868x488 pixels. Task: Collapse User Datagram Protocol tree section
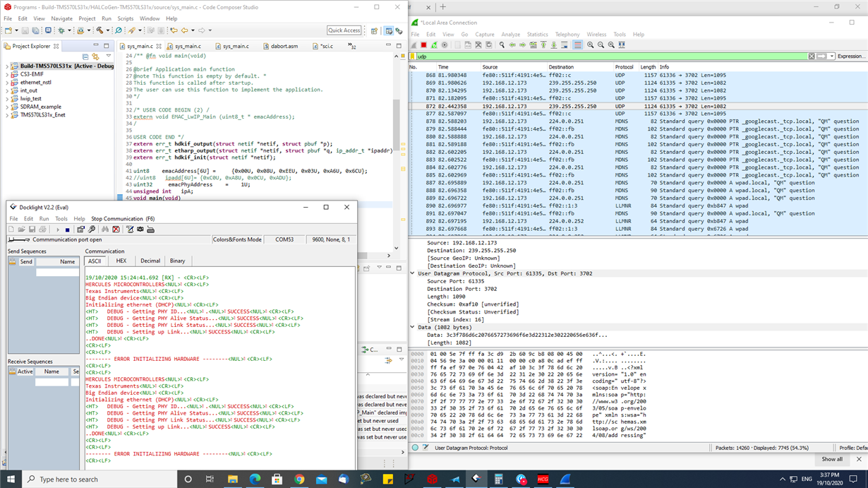click(x=413, y=273)
